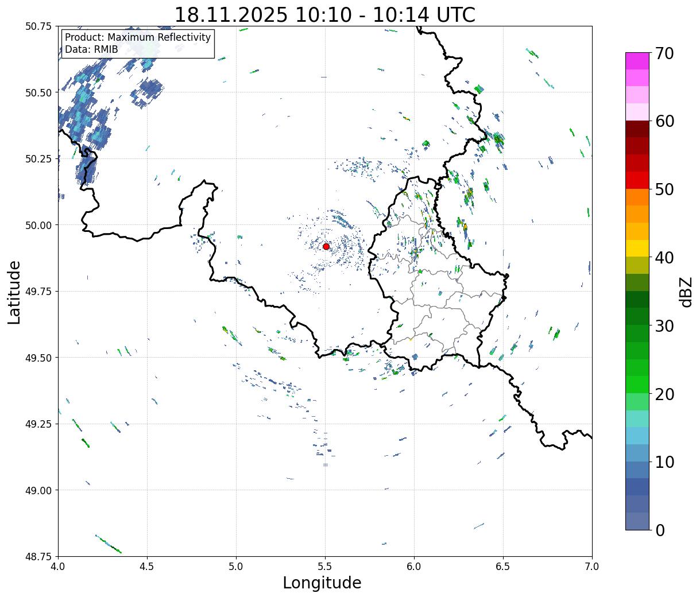This screenshot has height=597, width=700.
Task: Select the 'Product: Maximum Reflectivity' legend text
Action: [138, 37]
